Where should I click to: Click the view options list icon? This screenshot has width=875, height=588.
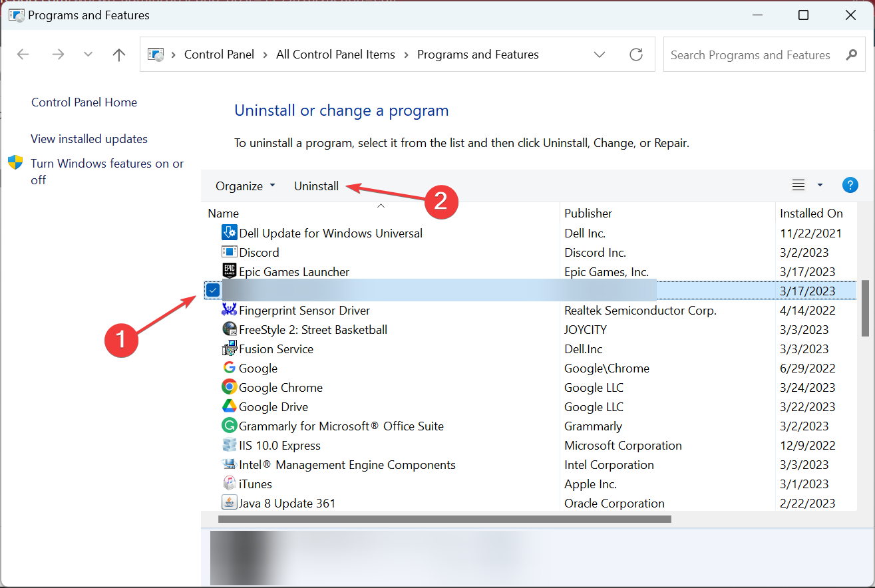tap(798, 186)
